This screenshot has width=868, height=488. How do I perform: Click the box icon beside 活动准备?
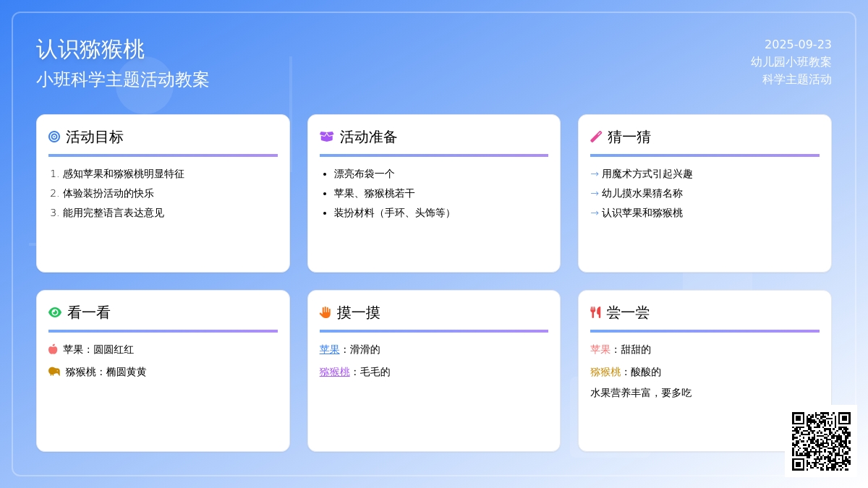(327, 137)
